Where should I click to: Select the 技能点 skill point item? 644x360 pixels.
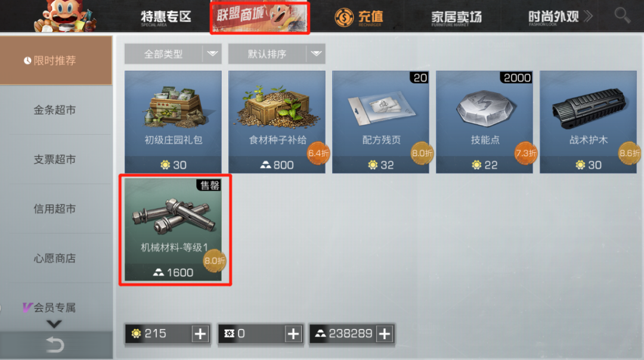pos(484,122)
